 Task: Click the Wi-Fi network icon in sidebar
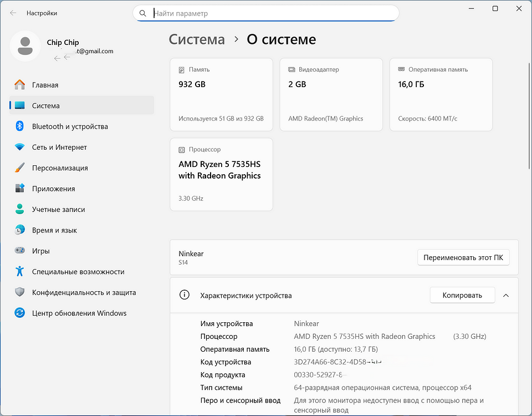click(20, 148)
